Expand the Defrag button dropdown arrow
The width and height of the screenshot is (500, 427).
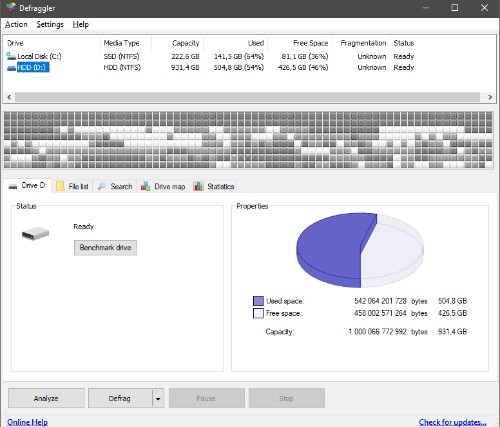click(158, 398)
